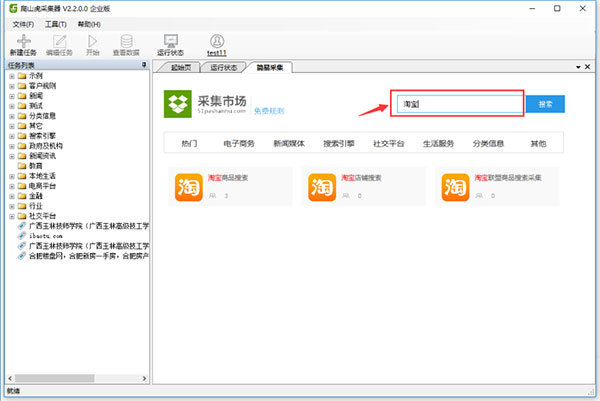Select the 其他 category tab
Image resolution: width=600 pixels, height=401 pixels.
[x=538, y=143]
